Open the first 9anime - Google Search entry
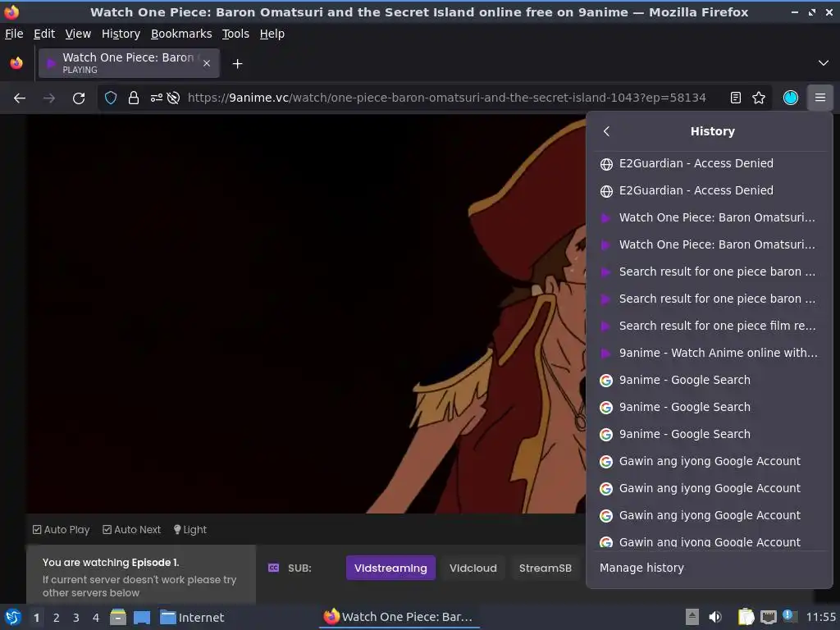The width and height of the screenshot is (840, 630). [x=710, y=380]
